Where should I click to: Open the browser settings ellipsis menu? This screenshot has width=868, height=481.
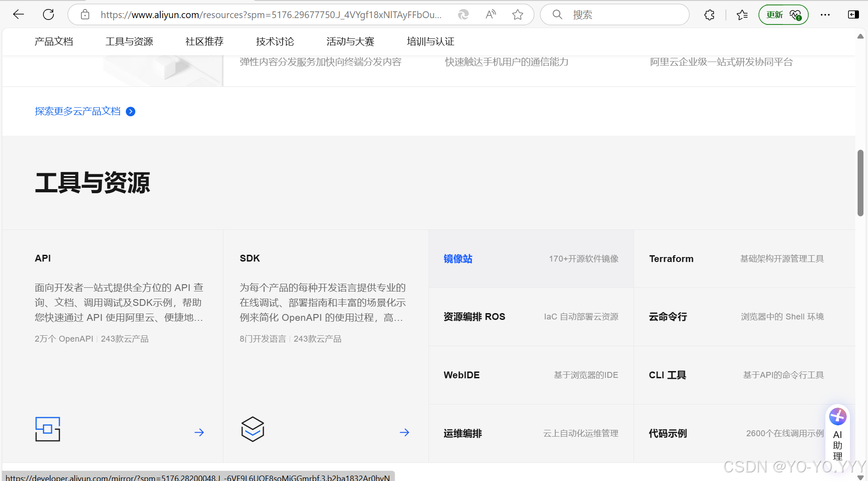click(825, 15)
